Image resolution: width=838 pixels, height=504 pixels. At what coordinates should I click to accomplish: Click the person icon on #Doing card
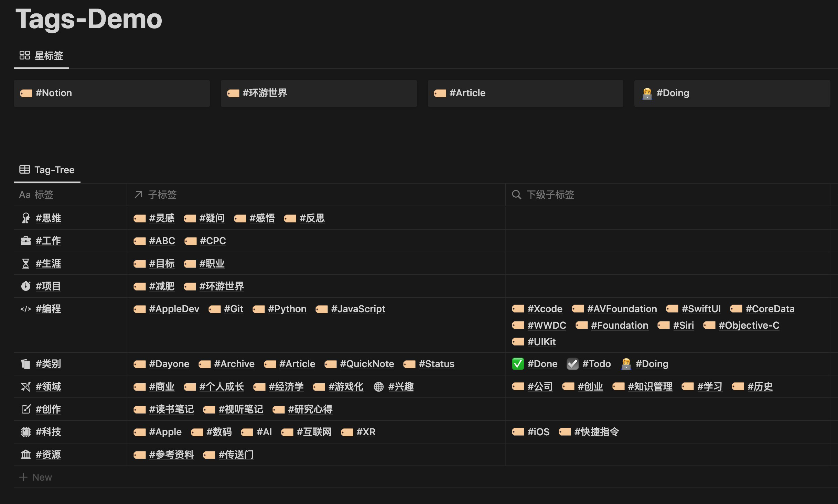647,93
